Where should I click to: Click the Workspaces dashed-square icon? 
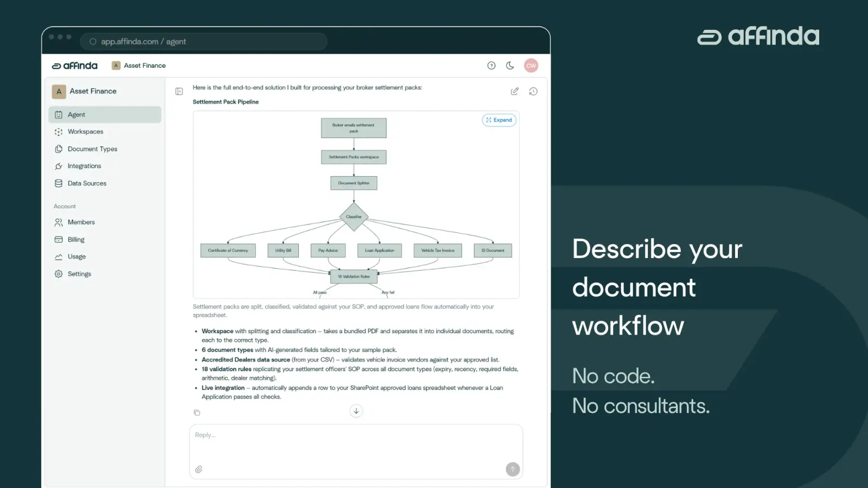click(59, 132)
